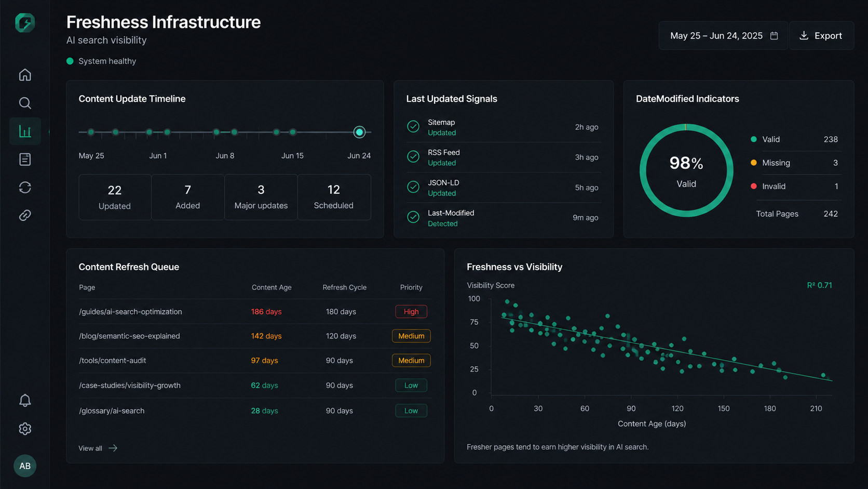Open the links sidebar icon
This screenshot has height=489, width=868.
pos(25,215)
